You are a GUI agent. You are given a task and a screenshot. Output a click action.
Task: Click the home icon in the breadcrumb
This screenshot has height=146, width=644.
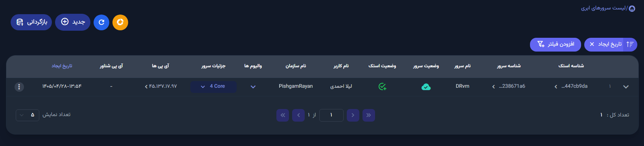[x=632, y=8]
